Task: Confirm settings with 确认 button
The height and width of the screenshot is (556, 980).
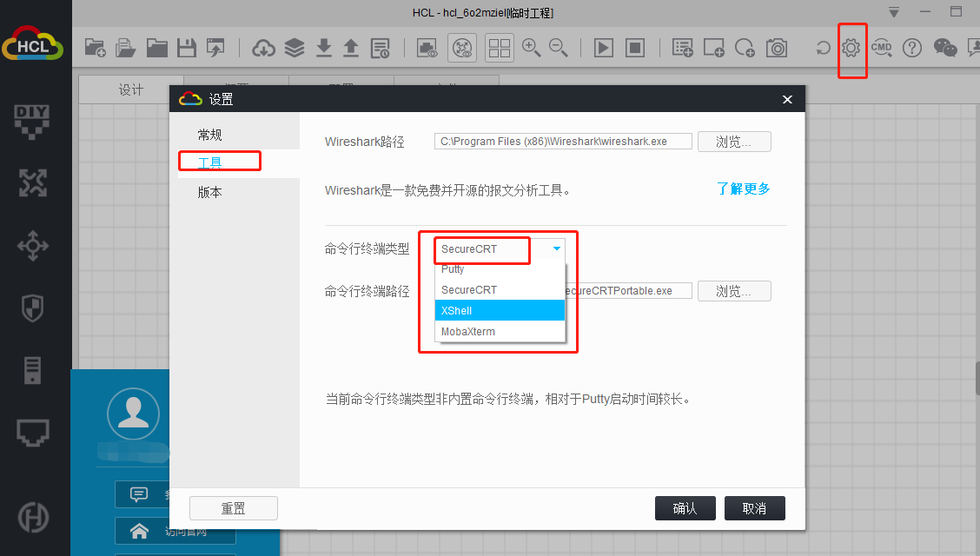Action: coord(685,508)
